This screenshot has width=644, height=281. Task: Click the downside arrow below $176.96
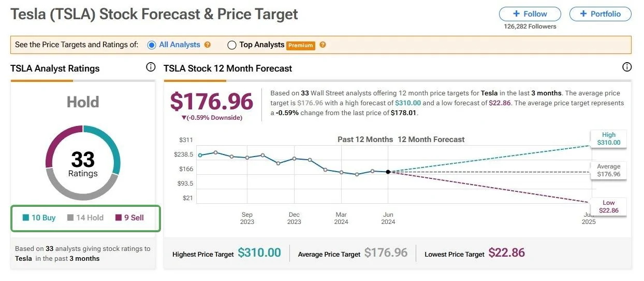coord(184,118)
